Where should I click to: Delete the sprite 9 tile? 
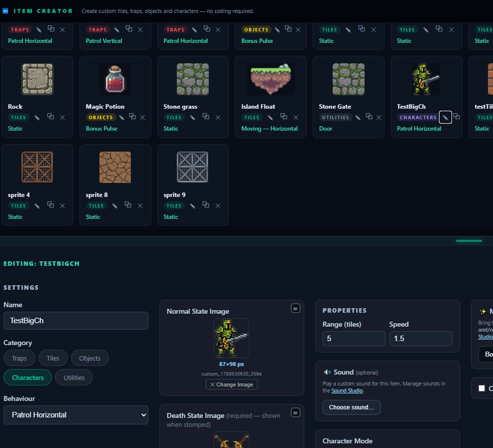point(218,206)
